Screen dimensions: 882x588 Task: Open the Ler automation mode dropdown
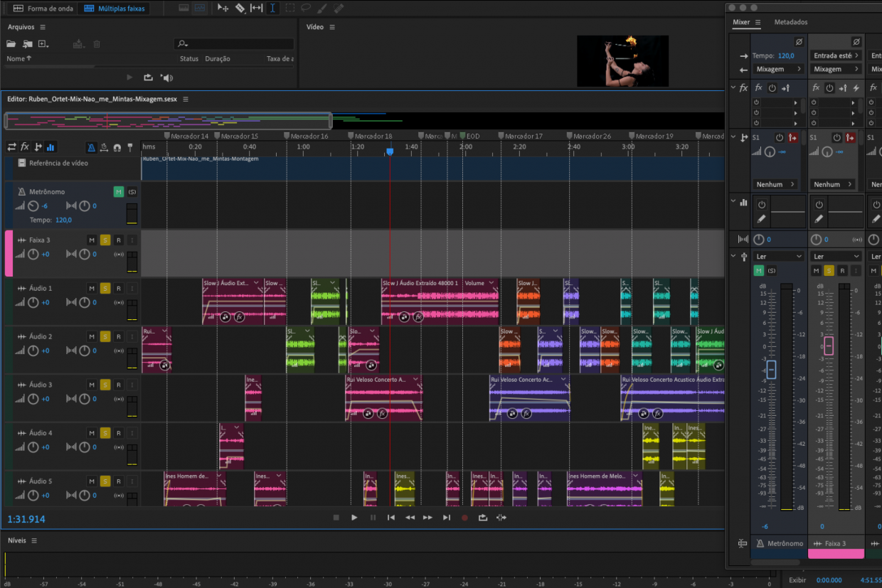tap(777, 255)
